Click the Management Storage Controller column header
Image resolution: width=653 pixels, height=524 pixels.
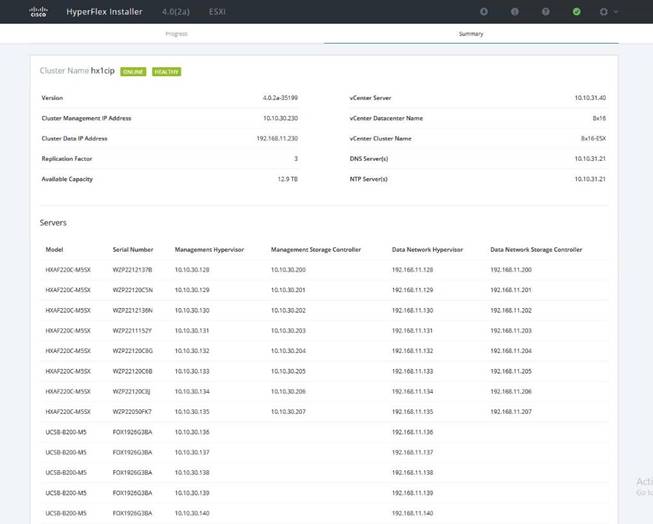pyautogui.click(x=316, y=250)
